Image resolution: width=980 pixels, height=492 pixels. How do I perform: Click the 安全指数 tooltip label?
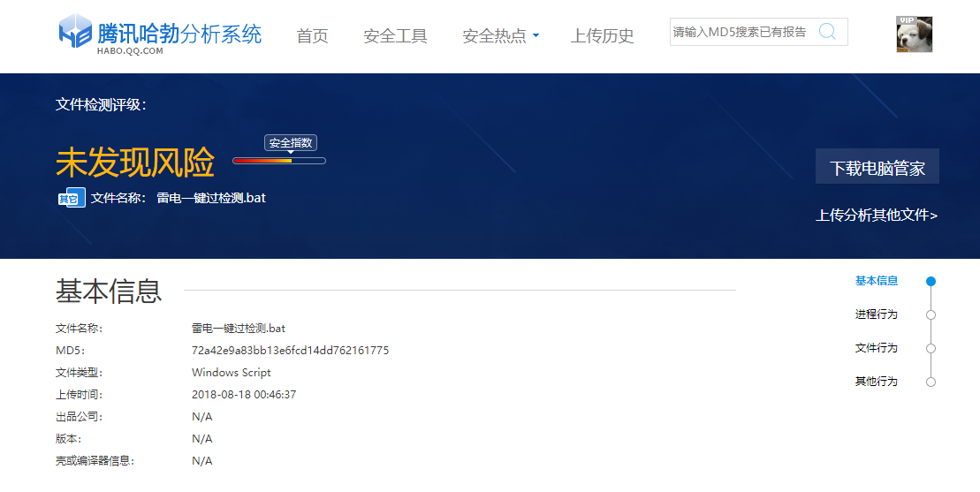291,143
